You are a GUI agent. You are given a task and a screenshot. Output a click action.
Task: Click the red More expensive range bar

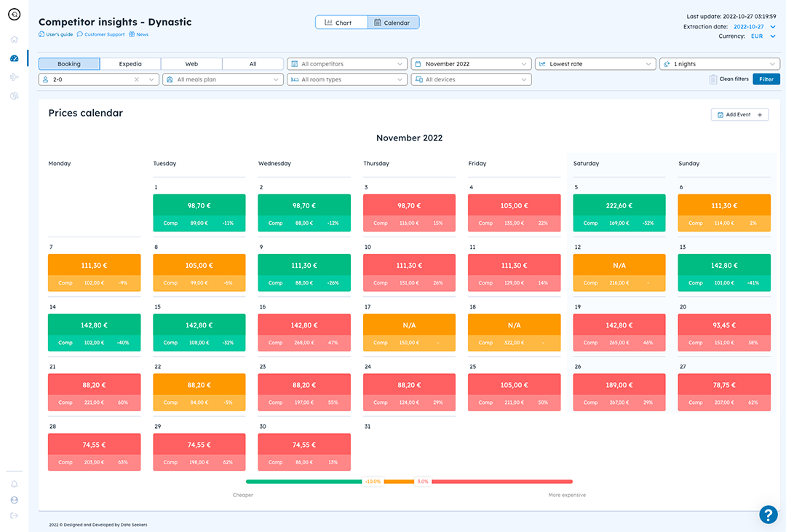coord(501,481)
